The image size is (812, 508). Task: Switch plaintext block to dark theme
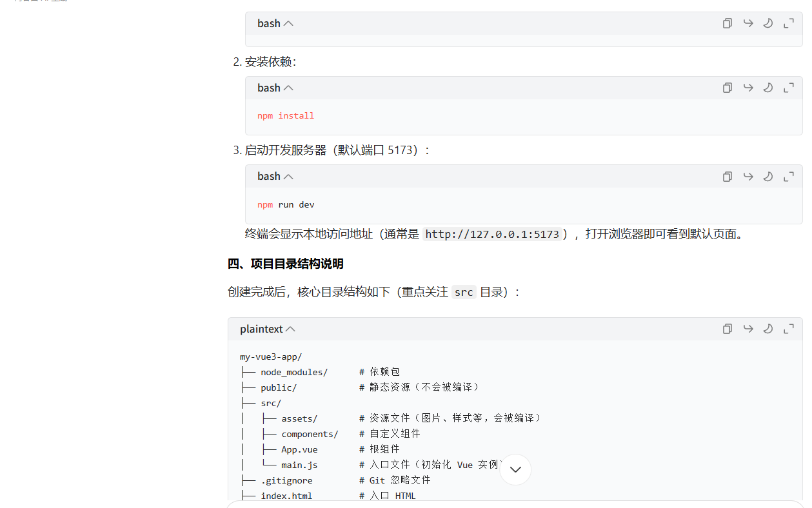(x=768, y=329)
